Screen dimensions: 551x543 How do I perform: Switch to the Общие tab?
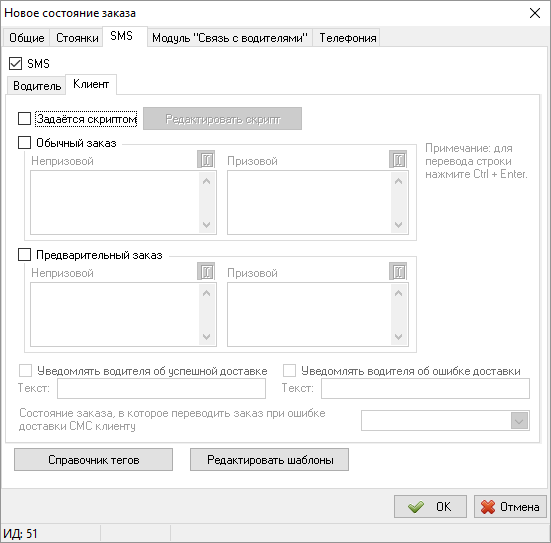click(26, 38)
